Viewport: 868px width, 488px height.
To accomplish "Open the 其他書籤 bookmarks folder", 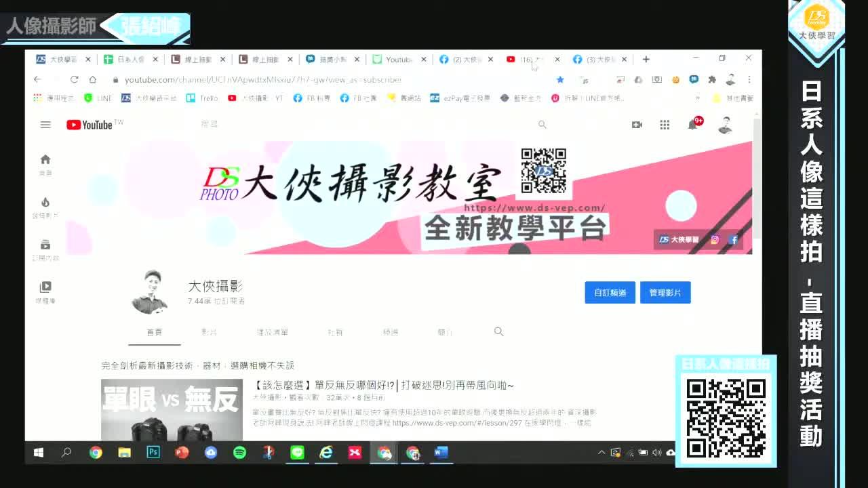I will tap(732, 98).
